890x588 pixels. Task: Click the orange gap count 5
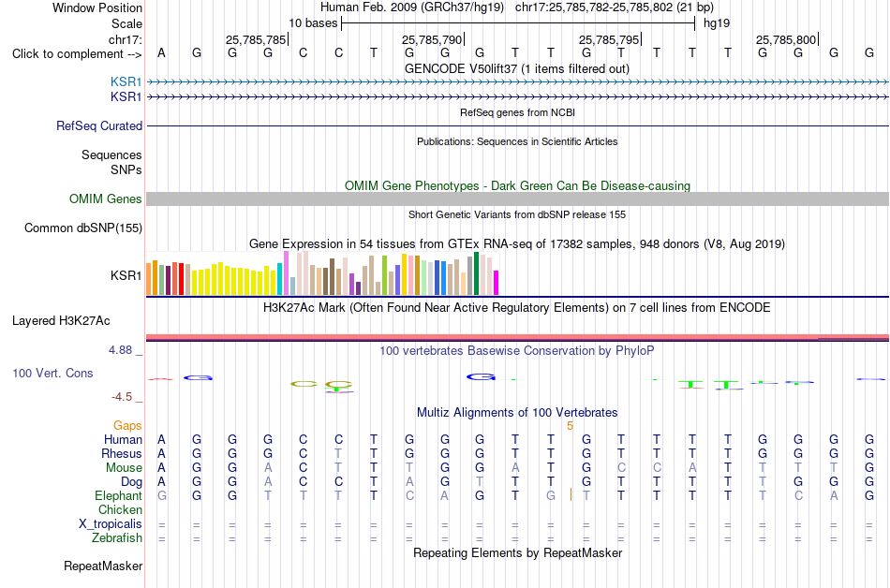pos(570,426)
